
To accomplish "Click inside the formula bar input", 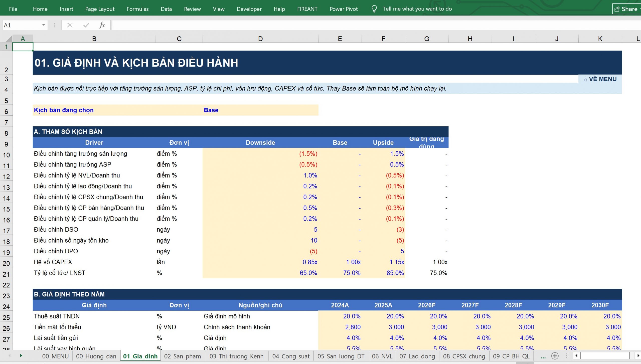I will tap(376, 25).
